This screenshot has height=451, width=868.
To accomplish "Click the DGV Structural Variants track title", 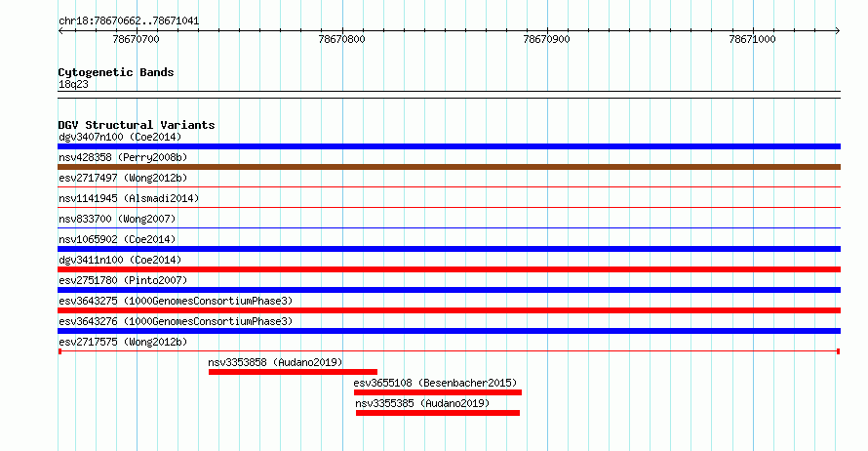I will (x=137, y=125).
